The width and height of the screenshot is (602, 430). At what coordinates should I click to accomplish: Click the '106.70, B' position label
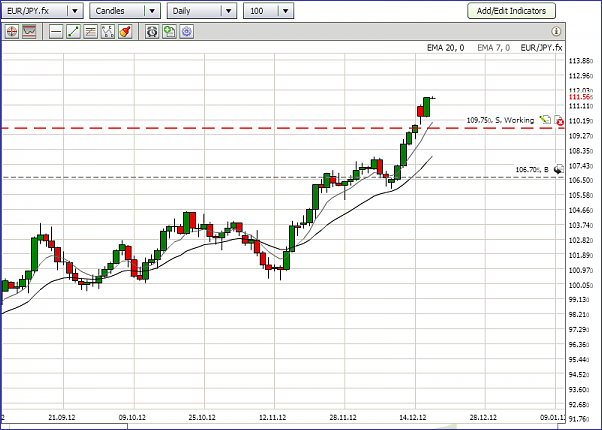[x=532, y=169]
